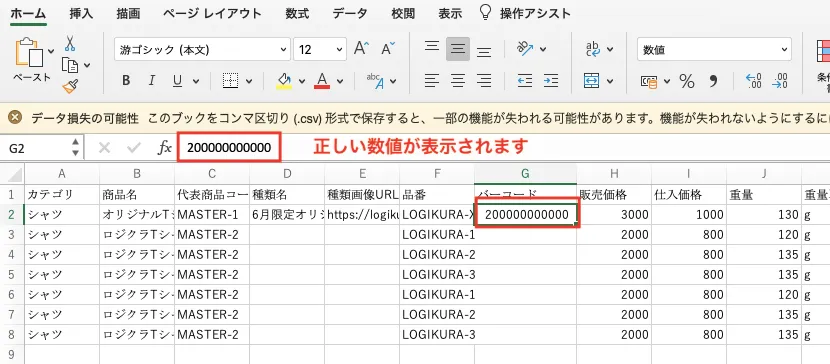Click the fx insert function icon

click(x=165, y=148)
